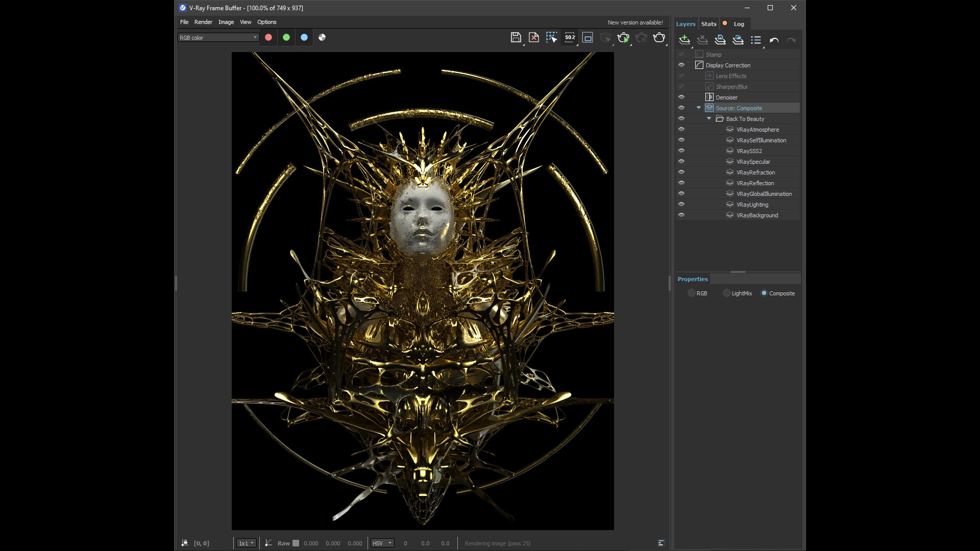Hide the Denoiser layer eye
Screen dimensions: 980x551
tap(681, 97)
